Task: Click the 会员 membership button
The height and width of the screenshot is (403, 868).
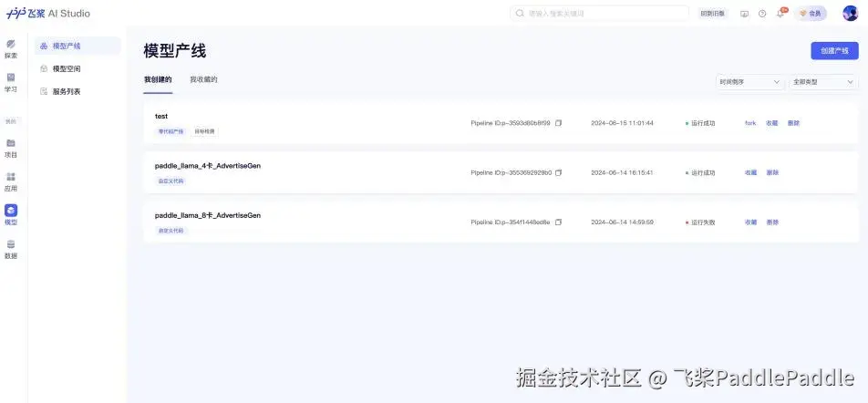Action: click(811, 14)
